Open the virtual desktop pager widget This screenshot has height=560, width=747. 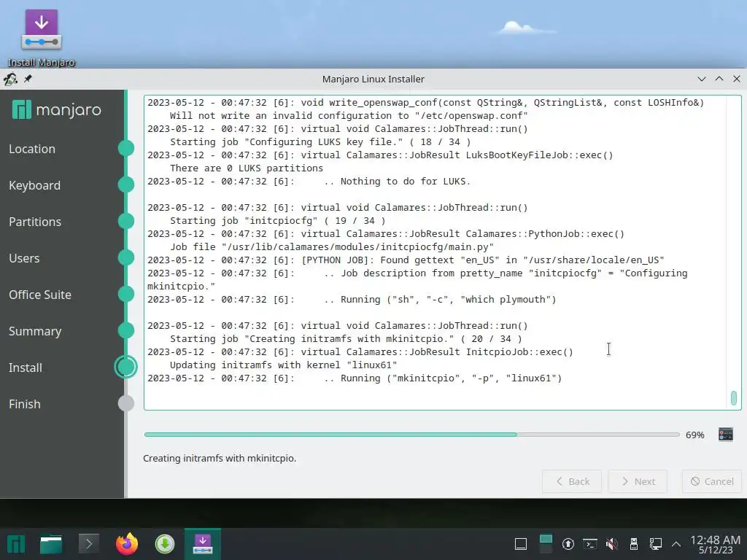[x=546, y=544]
